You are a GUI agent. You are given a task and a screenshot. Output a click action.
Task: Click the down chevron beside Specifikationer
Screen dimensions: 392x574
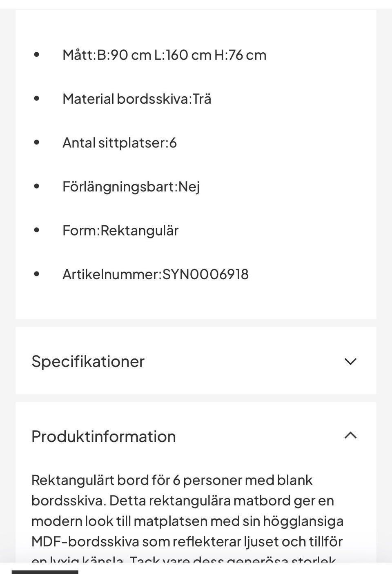coord(350,361)
